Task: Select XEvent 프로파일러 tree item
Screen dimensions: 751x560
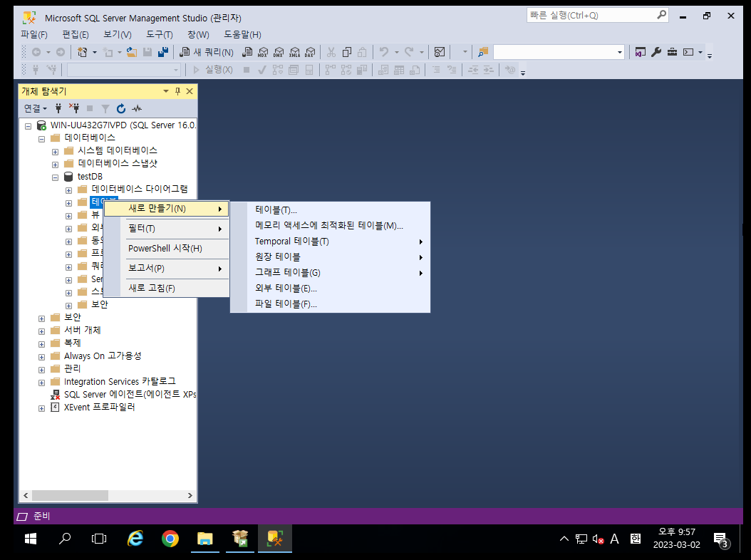Action: click(x=100, y=408)
